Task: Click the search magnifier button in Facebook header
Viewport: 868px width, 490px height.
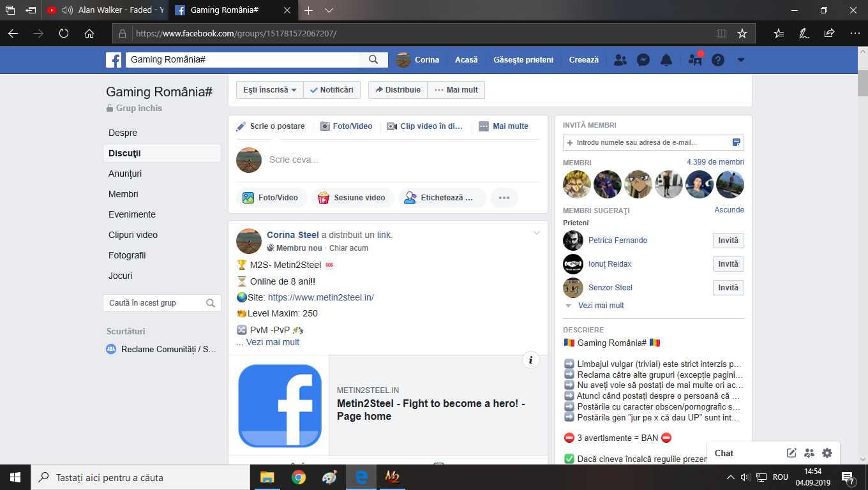Action: pyautogui.click(x=373, y=59)
